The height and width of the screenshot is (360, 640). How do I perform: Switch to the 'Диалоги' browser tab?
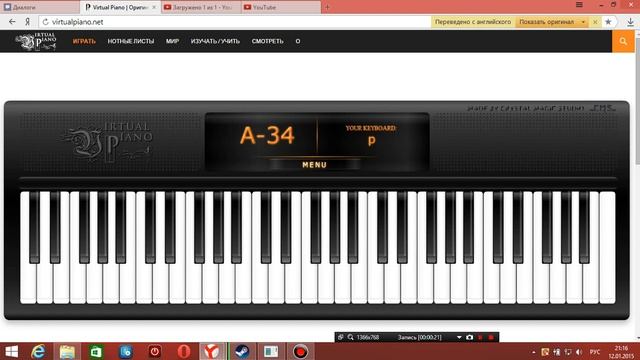(40, 7)
